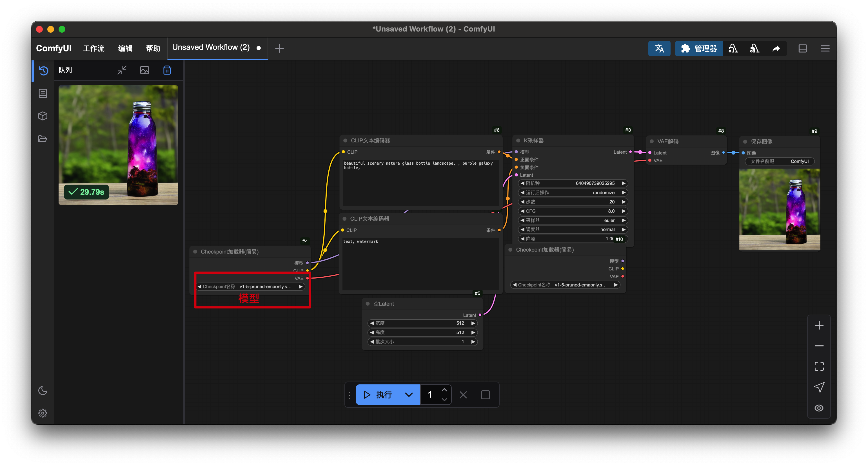Toggle the bottom panel icon
The width and height of the screenshot is (868, 466).
pos(803,48)
